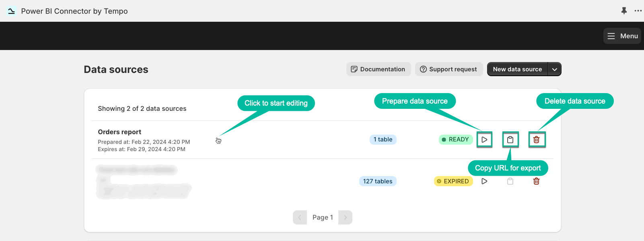Click Showing 2 of 2 data sources text
This screenshot has height=241, width=644.
coord(142,109)
